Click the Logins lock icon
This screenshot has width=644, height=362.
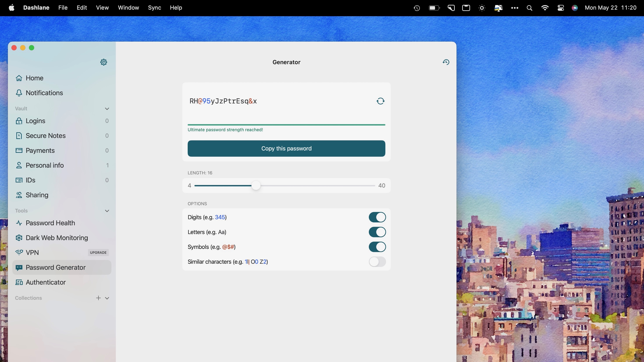19,121
